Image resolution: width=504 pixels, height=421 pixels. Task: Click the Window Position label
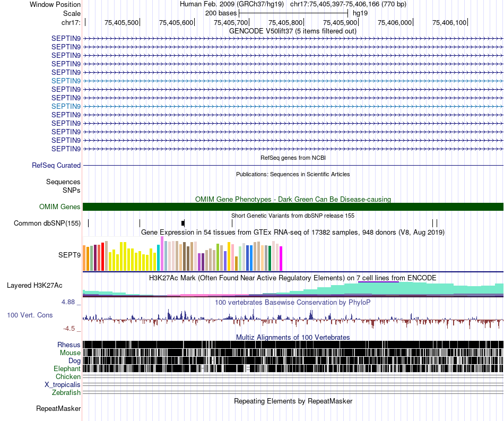pos(55,4)
